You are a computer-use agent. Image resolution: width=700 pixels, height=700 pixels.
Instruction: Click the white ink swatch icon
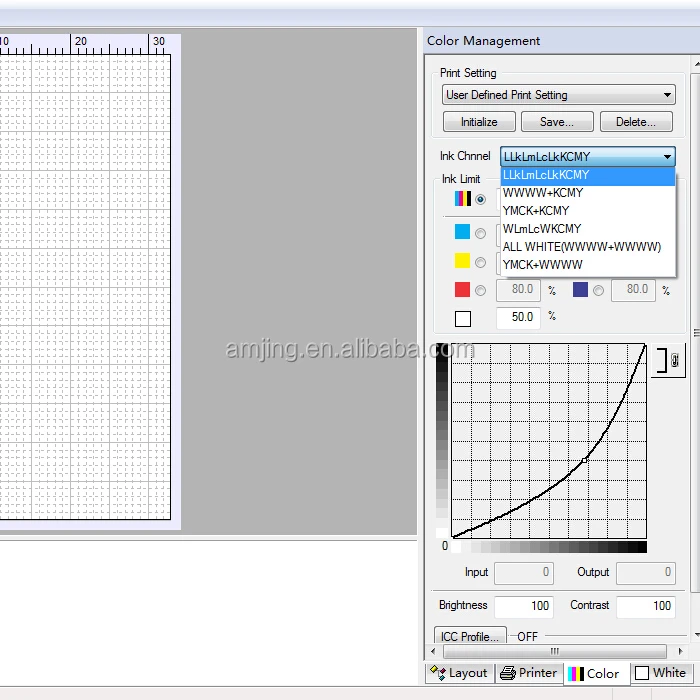(462, 319)
